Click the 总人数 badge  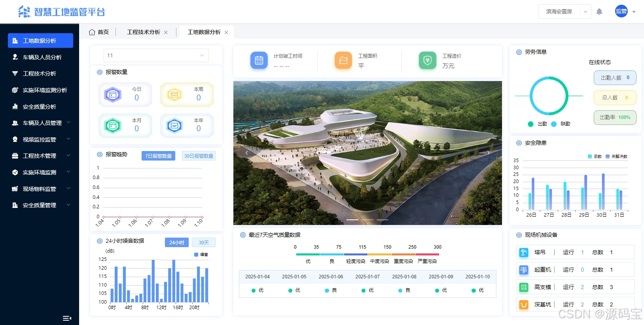(x=615, y=97)
